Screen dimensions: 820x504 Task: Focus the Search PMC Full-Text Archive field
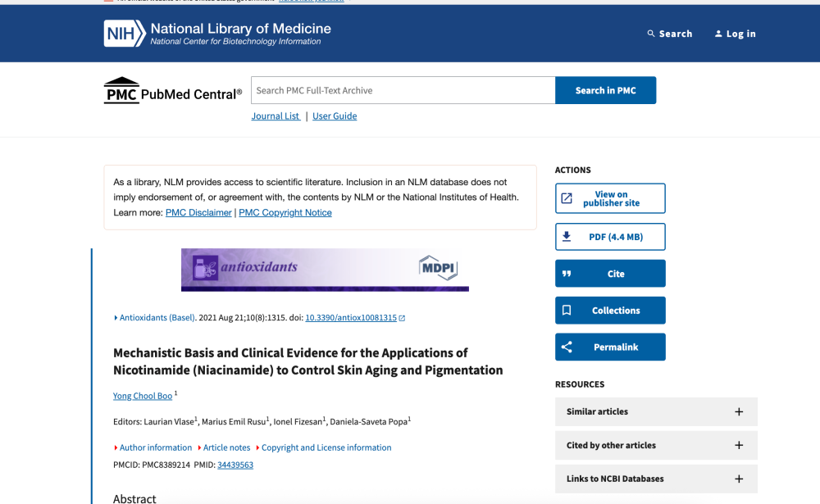(403, 90)
